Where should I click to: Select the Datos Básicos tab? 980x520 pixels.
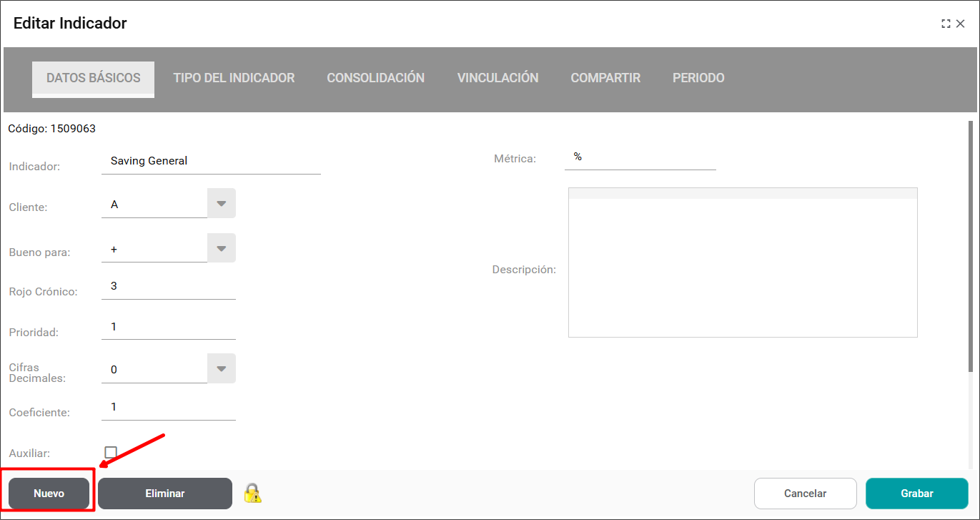pos(94,78)
